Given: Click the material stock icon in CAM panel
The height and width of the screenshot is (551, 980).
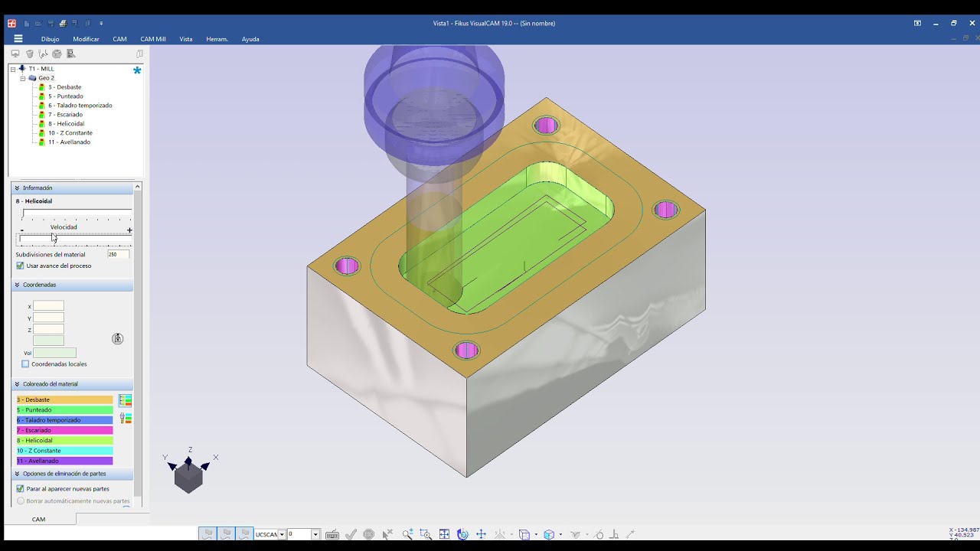Looking at the screenshot, I should tap(57, 54).
